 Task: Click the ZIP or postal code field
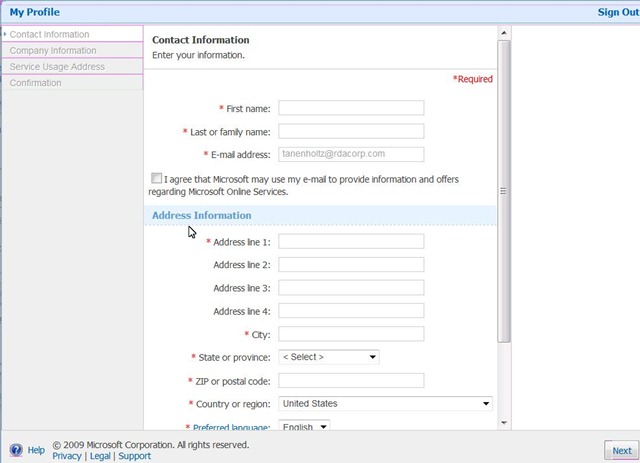click(x=351, y=381)
